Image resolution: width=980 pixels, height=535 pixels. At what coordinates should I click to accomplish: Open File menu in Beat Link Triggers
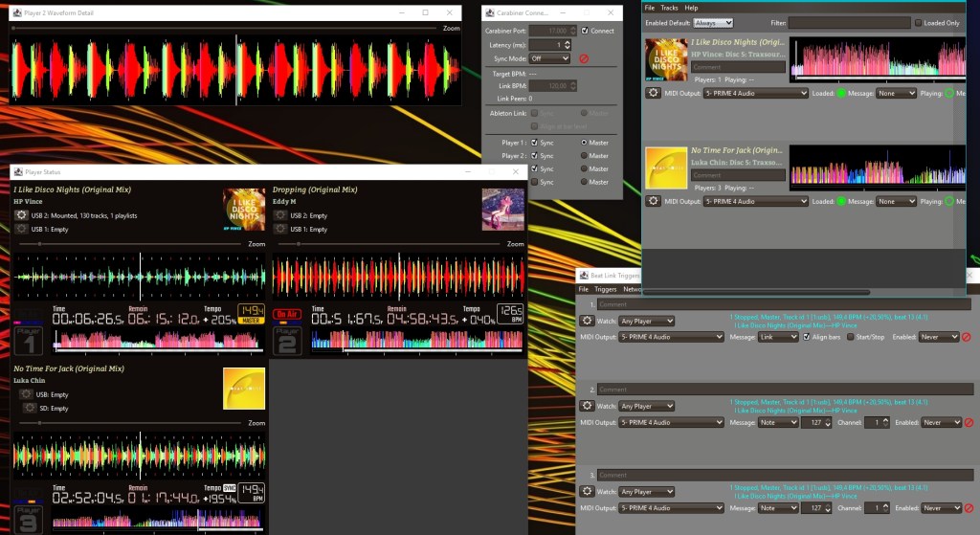pyautogui.click(x=583, y=289)
